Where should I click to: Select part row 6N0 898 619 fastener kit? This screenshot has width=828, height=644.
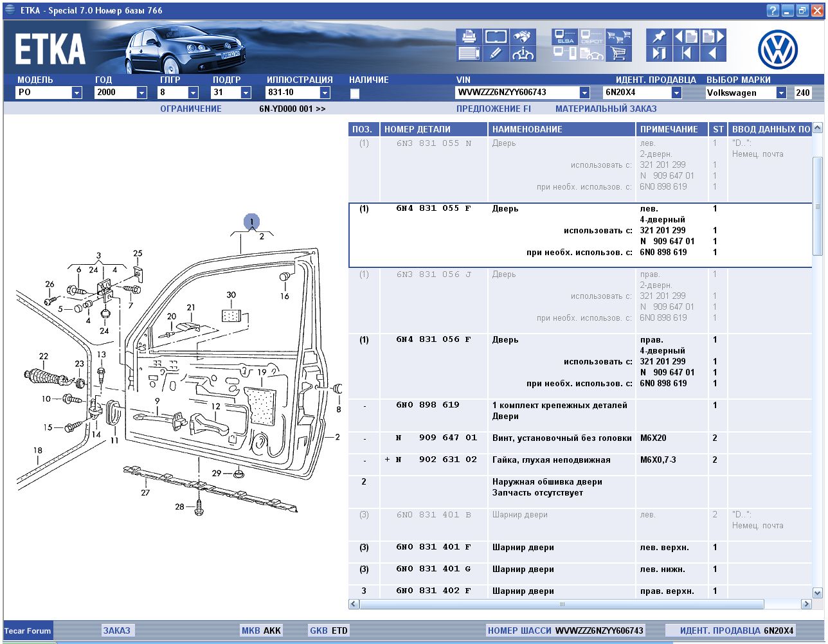[581, 415]
